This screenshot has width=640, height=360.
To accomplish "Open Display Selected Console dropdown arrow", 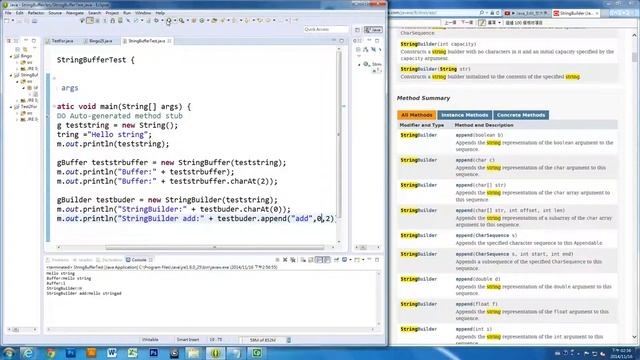I will 350,260.
